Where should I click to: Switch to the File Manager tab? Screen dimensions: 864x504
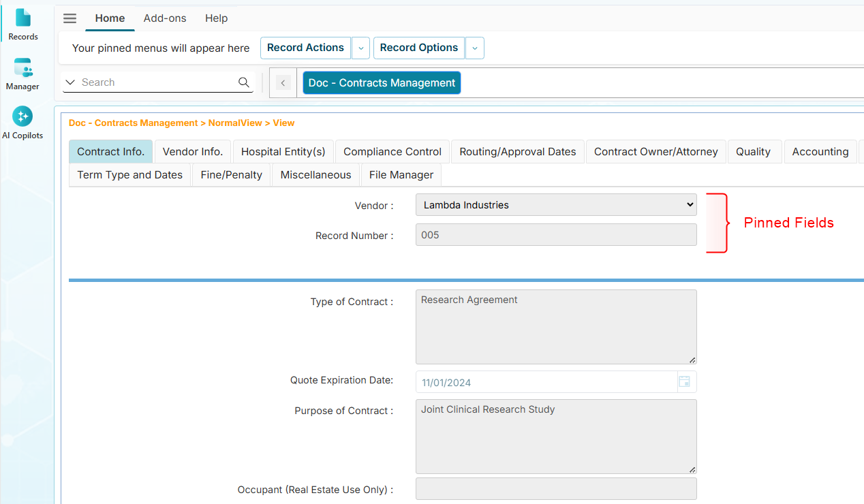point(400,175)
